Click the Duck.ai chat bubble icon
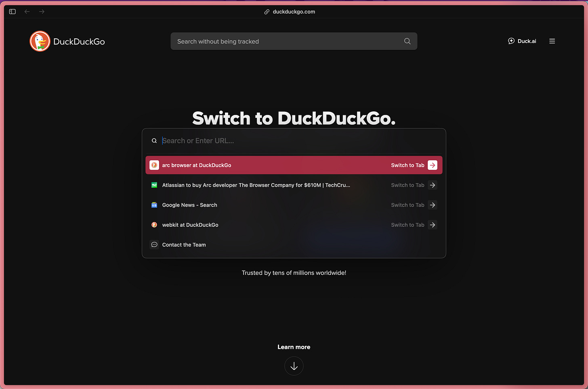The height and width of the screenshot is (389, 588). click(x=511, y=41)
